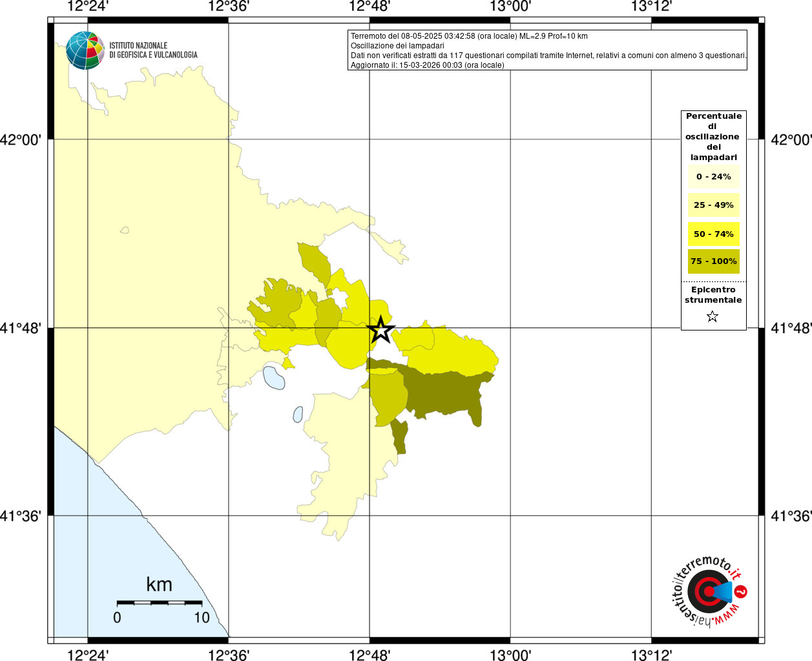Click the bottom axis label 13°00'

510,655
